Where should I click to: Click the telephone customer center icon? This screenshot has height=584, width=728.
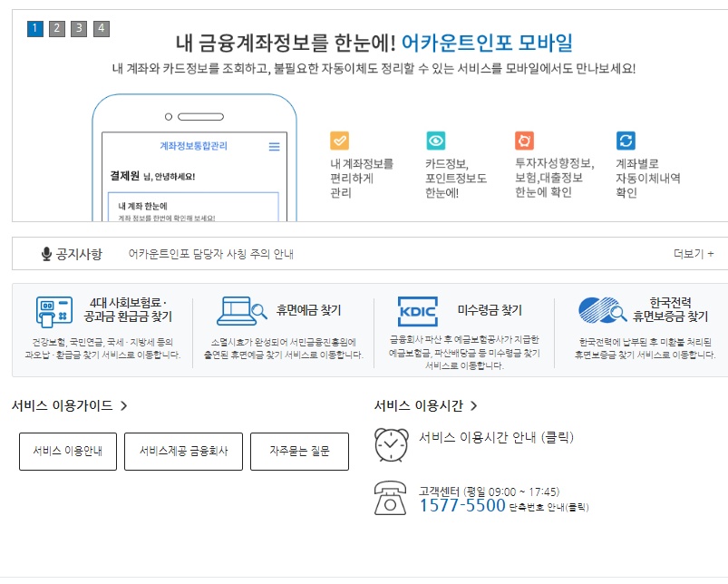click(390, 498)
